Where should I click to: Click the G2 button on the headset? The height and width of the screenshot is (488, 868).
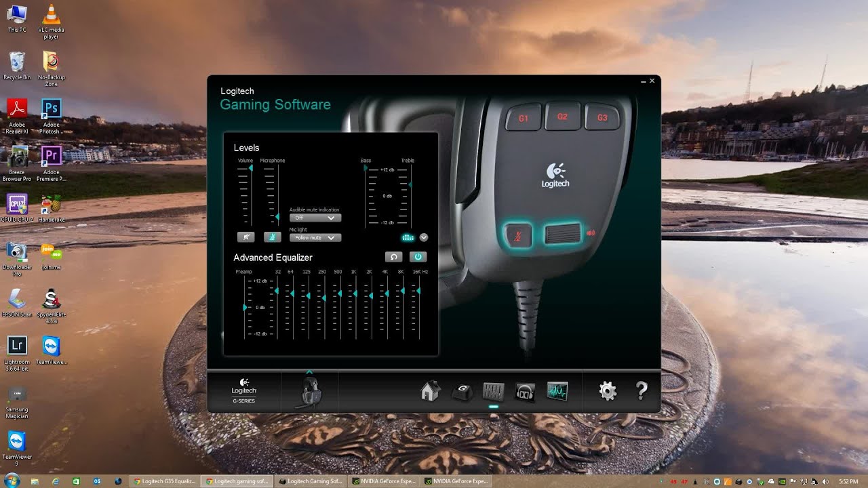pos(562,117)
